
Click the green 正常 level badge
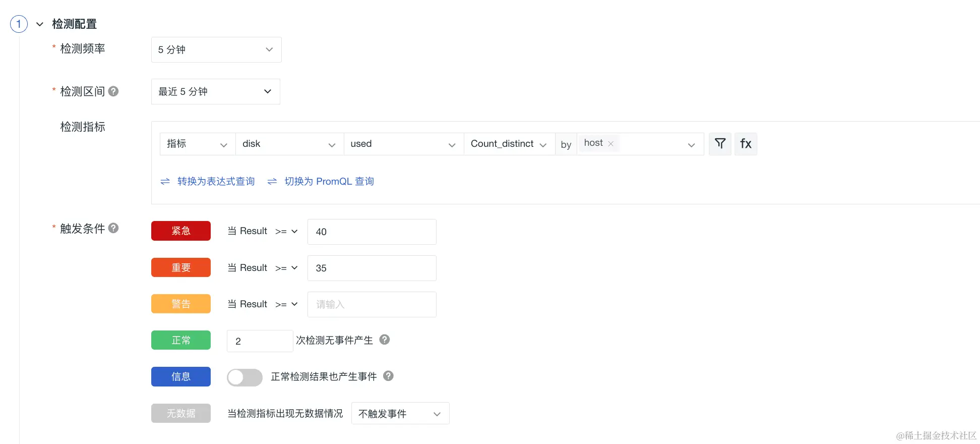(181, 340)
